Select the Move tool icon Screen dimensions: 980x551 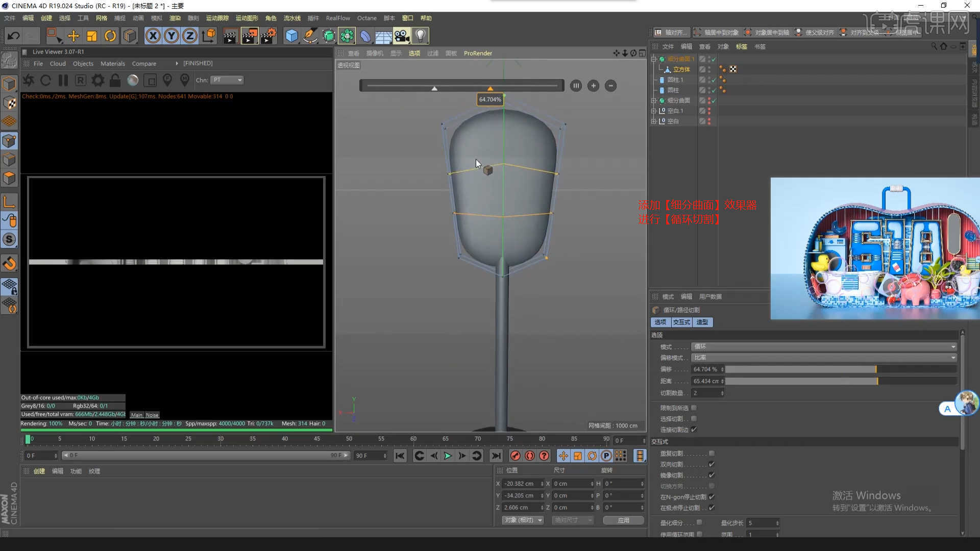coord(73,36)
